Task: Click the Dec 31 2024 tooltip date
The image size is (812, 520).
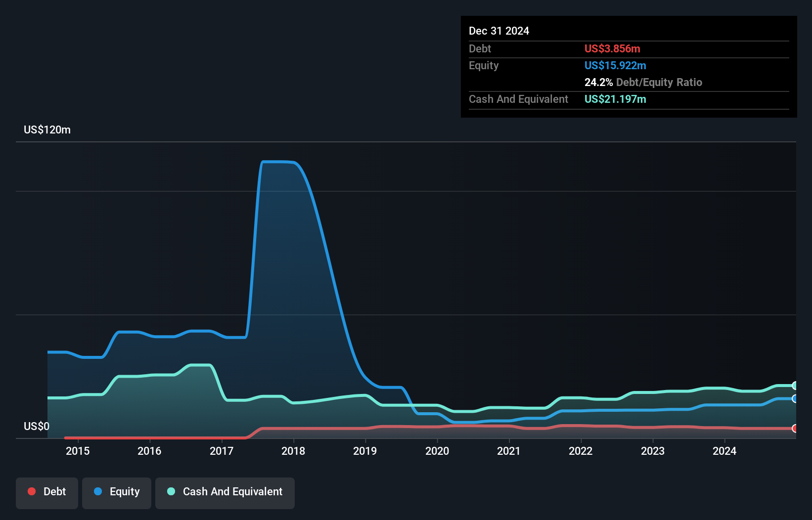Action: 499,31
